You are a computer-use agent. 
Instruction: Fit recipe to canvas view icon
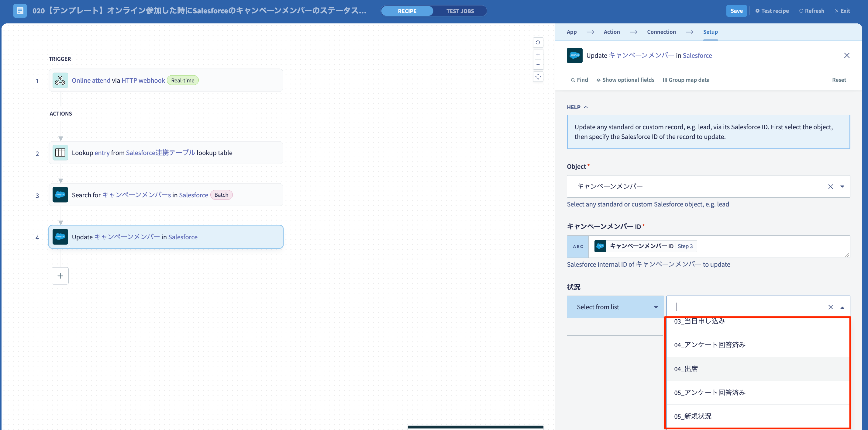click(x=538, y=77)
